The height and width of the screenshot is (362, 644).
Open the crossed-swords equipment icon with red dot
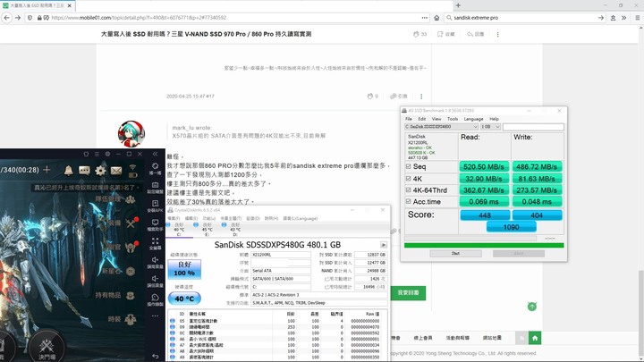point(131,223)
